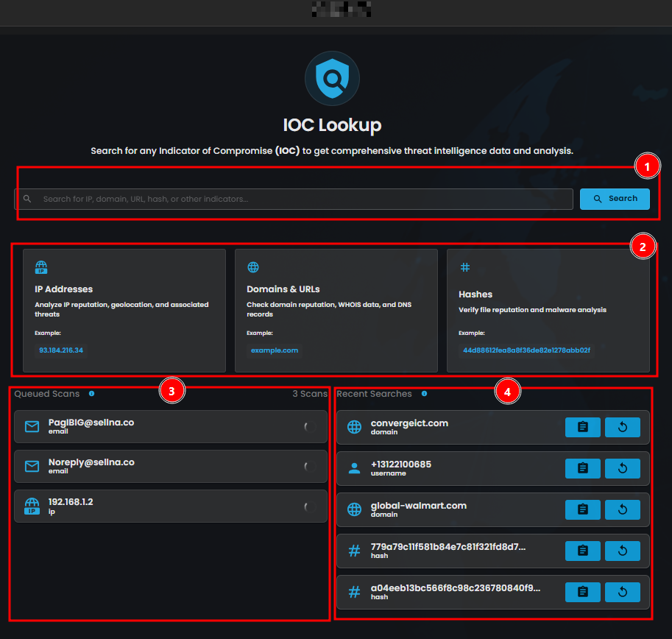Screen dimensions: 672x639
Task: Select the 192.168.1.2 queued IP scan
Action: (169, 506)
